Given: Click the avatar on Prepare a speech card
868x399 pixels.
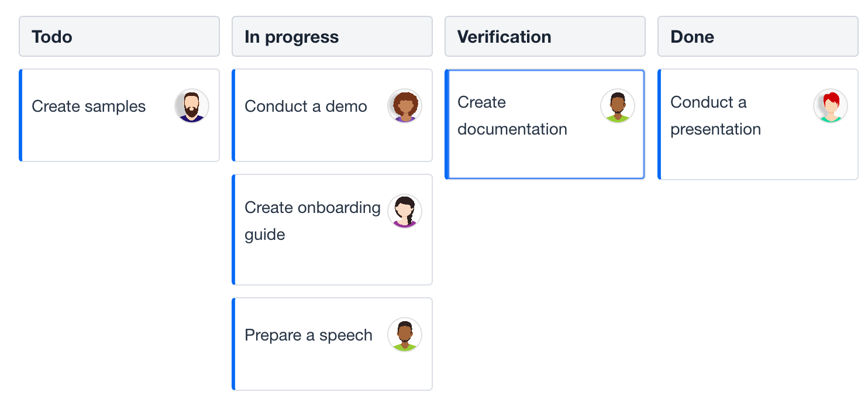Looking at the screenshot, I should (x=405, y=335).
